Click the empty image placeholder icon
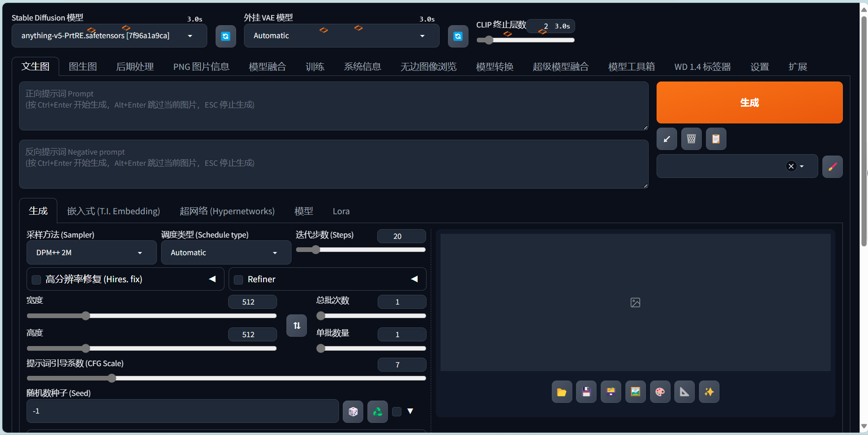Screen dimensions: 868x435 tap(635, 303)
